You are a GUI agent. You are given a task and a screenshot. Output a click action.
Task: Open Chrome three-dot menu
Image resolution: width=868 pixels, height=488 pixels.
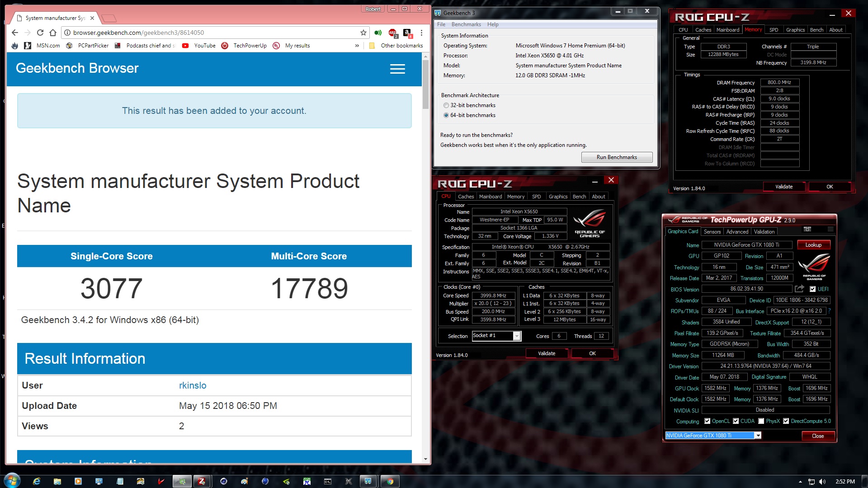421,33
